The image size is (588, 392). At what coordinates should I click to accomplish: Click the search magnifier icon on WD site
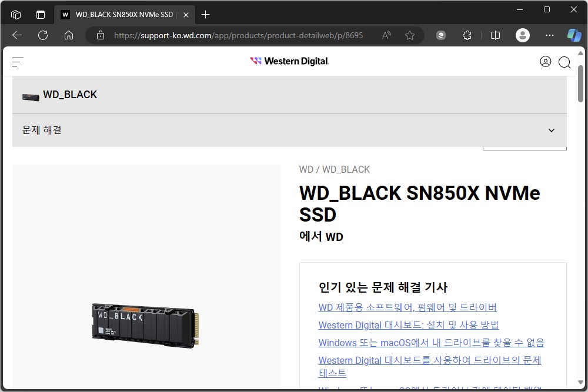564,62
